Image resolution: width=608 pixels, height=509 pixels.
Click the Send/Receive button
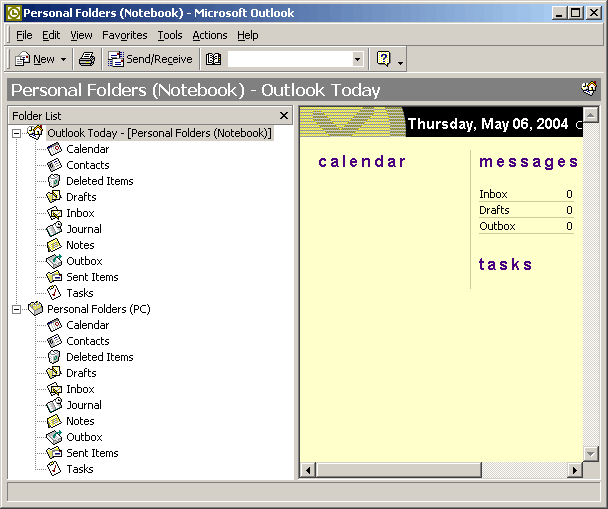[150, 59]
